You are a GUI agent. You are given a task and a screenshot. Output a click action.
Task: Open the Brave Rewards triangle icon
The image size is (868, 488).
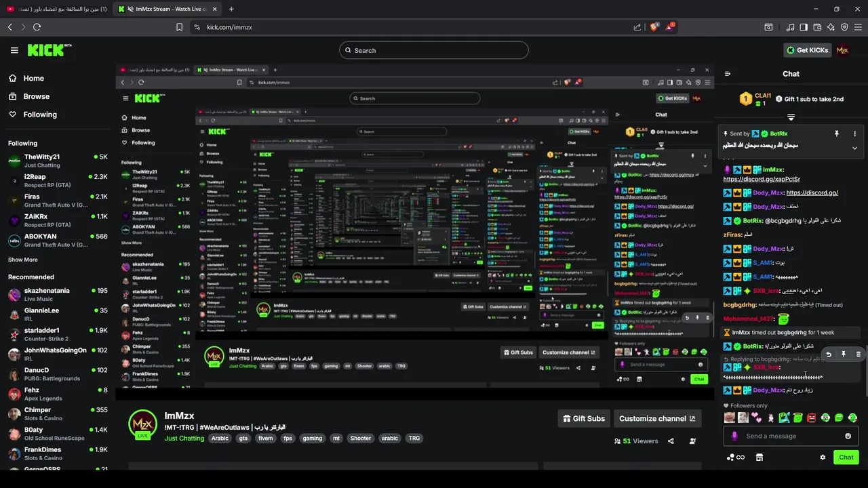click(669, 27)
